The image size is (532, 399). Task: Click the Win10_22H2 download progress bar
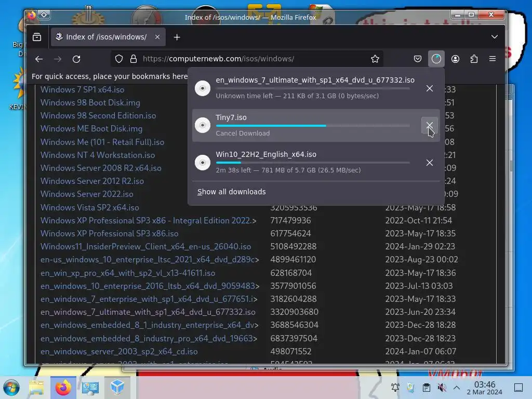312,163
